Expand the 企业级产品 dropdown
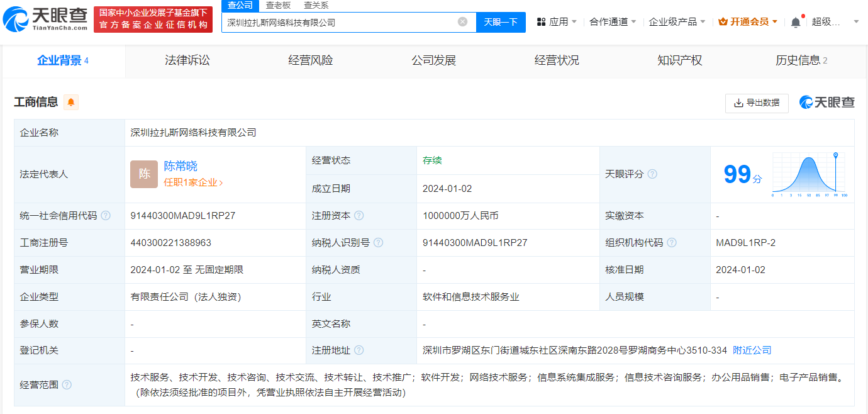868x414 pixels. pyautogui.click(x=676, y=22)
